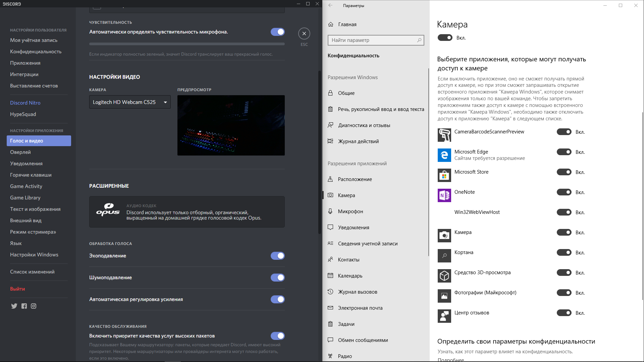Click the Microsoft Edge app icon
Screen dimensions: 644x362
pyautogui.click(x=444, y=155)
